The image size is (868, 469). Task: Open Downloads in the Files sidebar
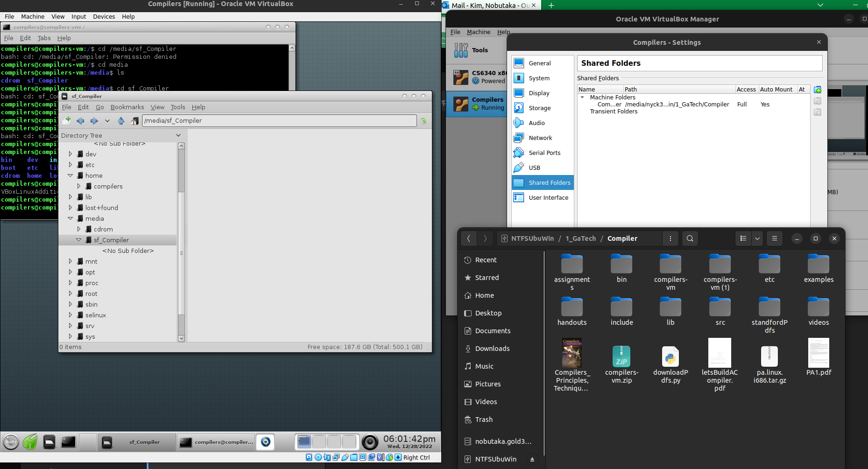[492, 349]
